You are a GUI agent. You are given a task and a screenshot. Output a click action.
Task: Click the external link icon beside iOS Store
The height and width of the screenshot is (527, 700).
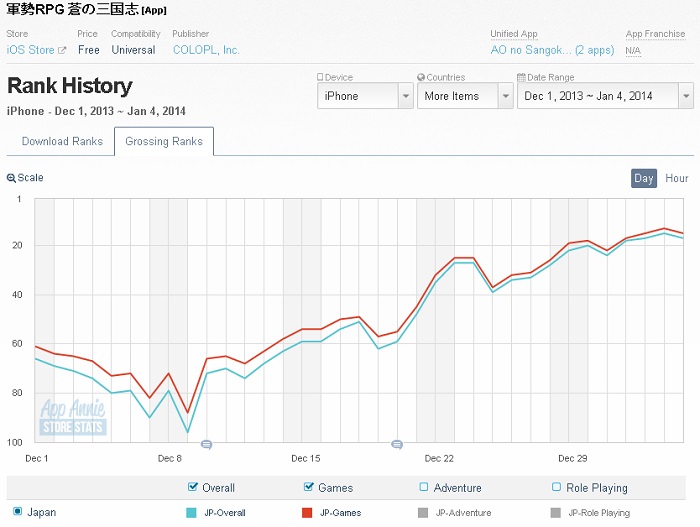click(62, 50)
